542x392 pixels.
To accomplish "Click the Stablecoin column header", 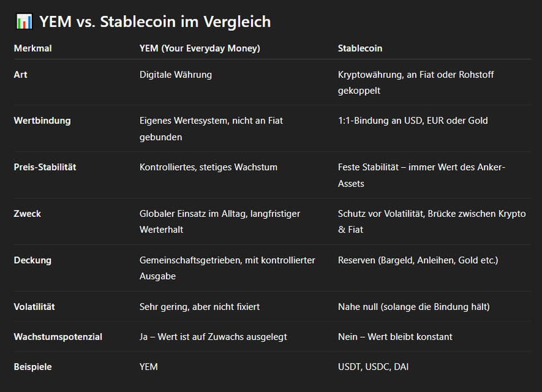I will point(360,48).
